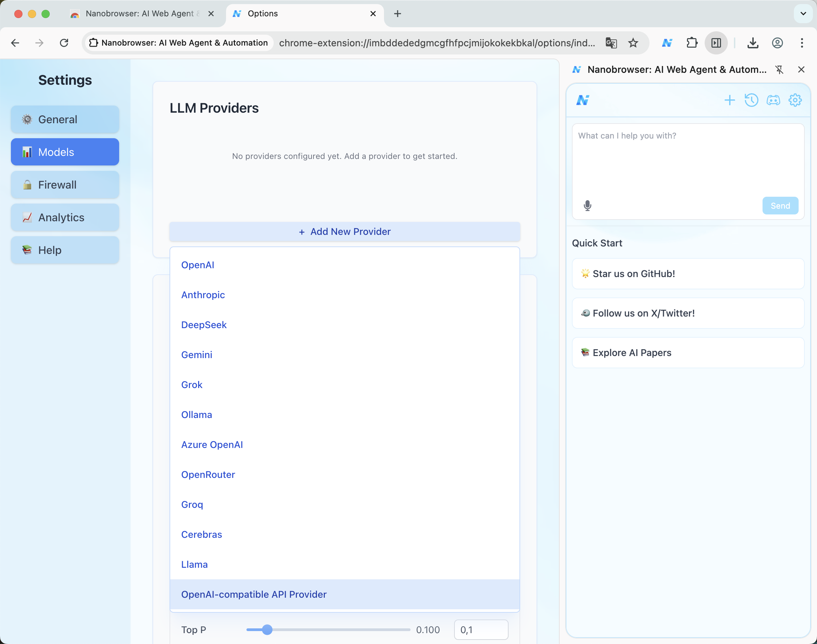Click the Send button
The width and height of the screenshot is (817, 644).
(x=780, y=206)
